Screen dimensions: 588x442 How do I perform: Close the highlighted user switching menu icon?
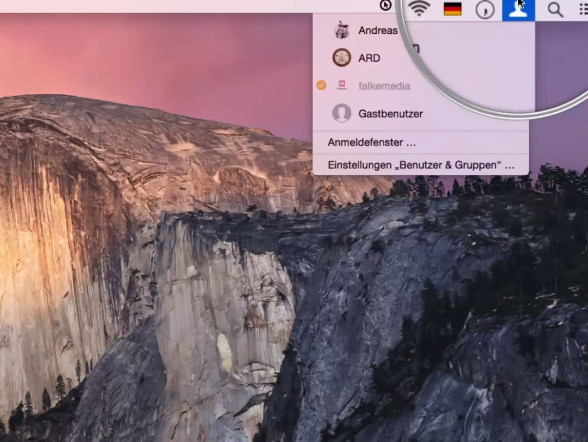518,10
